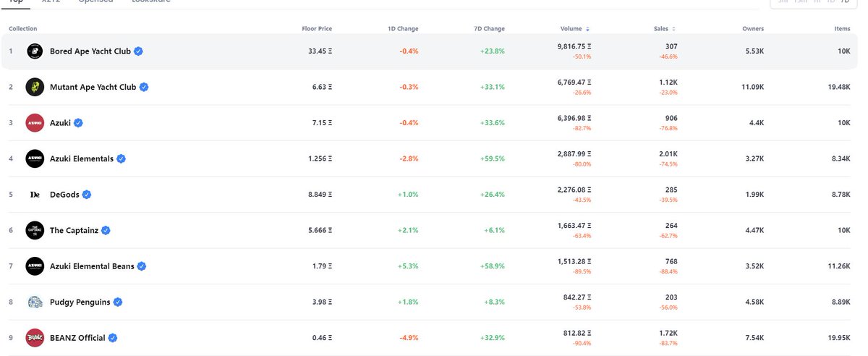The height and width of the screenshot is (356, 868).
Task: Click the sort arrows beside Sales header
Action: (673, 29)
